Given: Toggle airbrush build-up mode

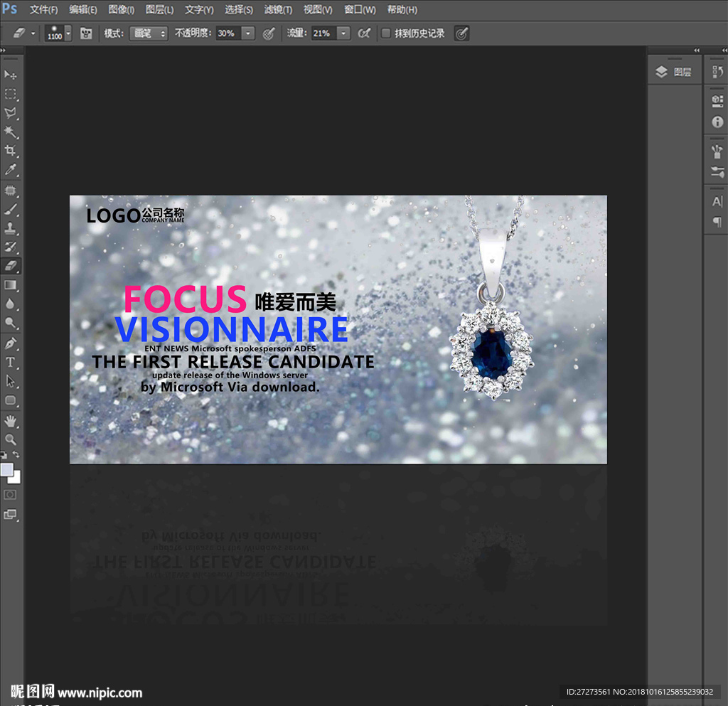Looking at the screenshot, I should [x=364, y=33].
